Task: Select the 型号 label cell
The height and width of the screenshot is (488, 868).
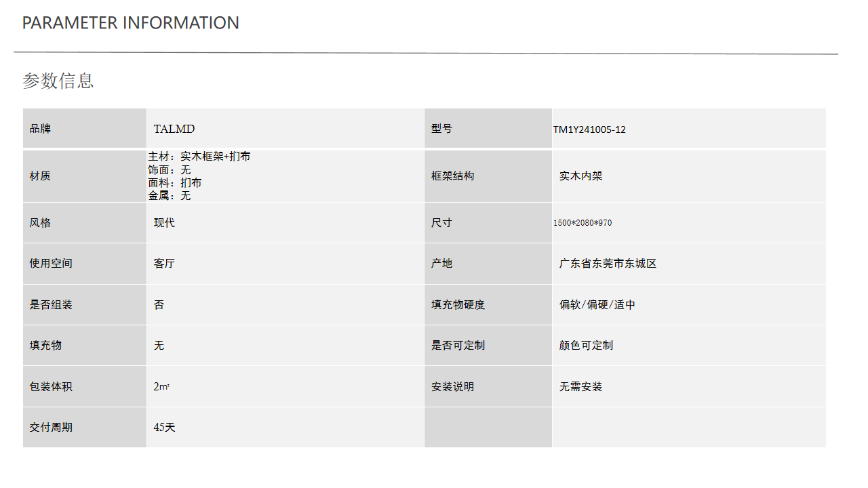Action: click(x=488, y=129)
